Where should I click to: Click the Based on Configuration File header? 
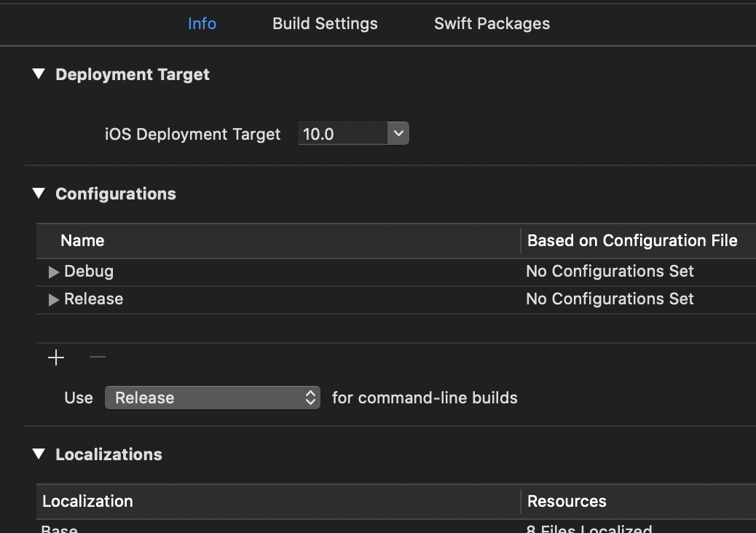click(x=632, y=241)
